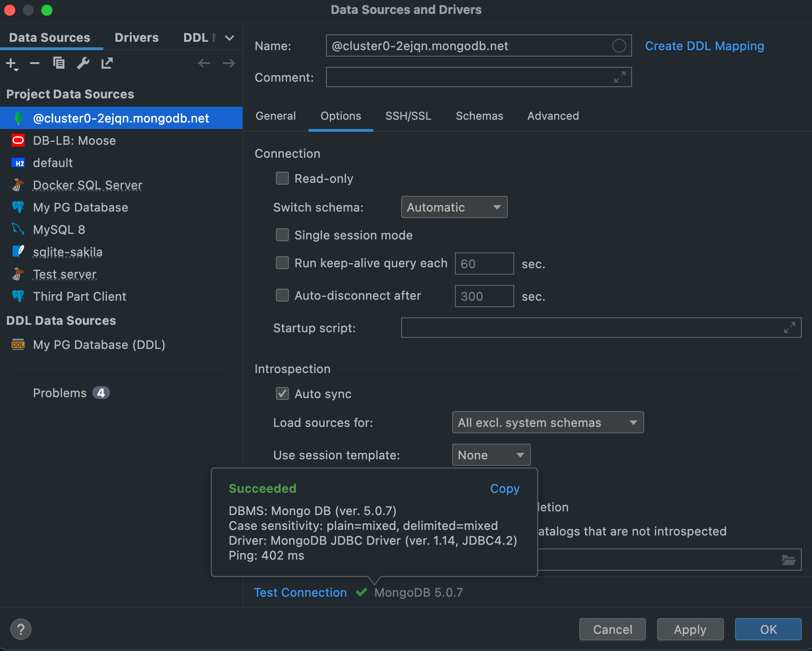
Task: Open the Help question mark icon
Action: (x=20, y=629)
